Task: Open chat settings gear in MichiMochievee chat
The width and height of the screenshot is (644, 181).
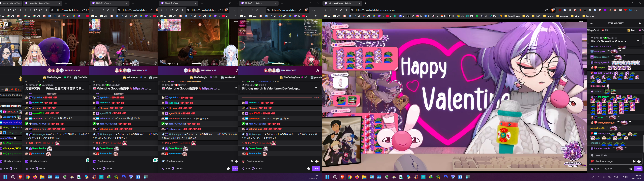Action: pos(631,169)
